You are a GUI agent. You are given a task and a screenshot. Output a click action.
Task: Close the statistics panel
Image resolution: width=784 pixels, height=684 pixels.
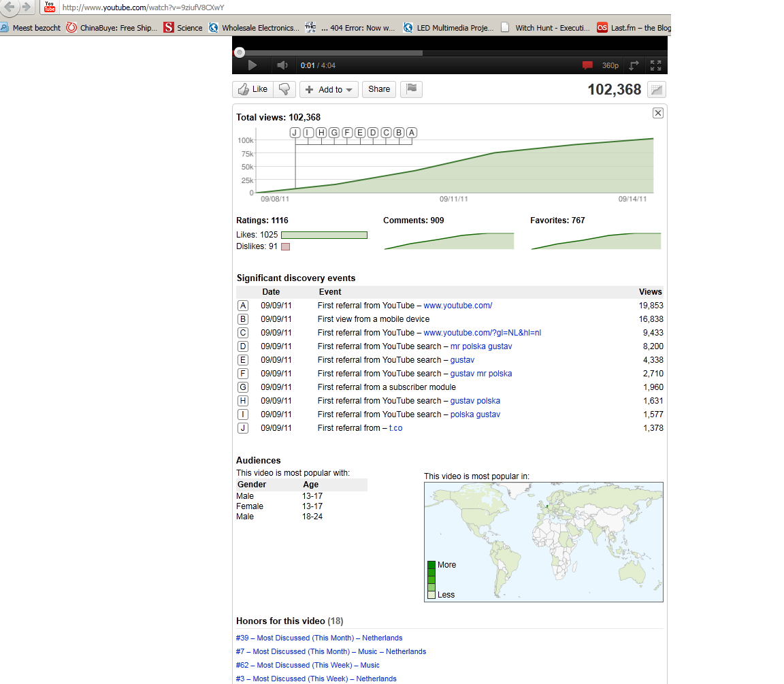[x=658, y=113]
